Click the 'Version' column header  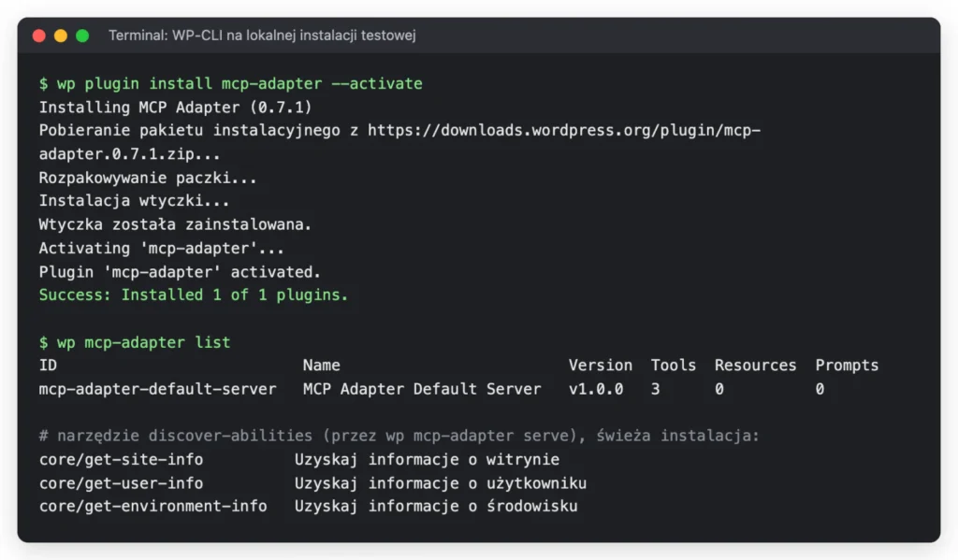601,366
